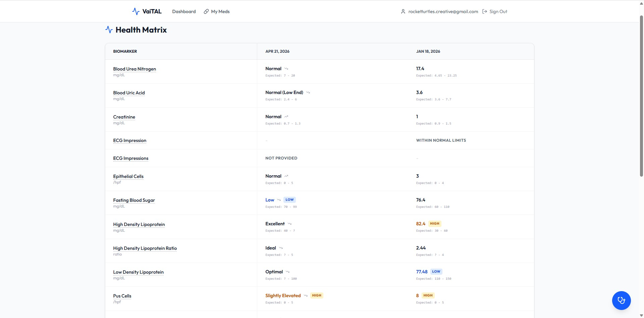This screenshot has width=644, height=318.
Task: Click the 17.4 Blood Urea Nitrogen value
Action: 420,69
